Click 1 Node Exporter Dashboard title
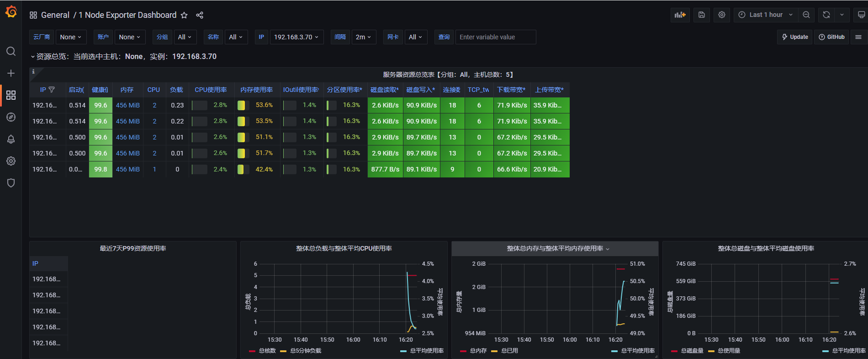The height and width of the screenshot is (359, 868). click(127, 15)
